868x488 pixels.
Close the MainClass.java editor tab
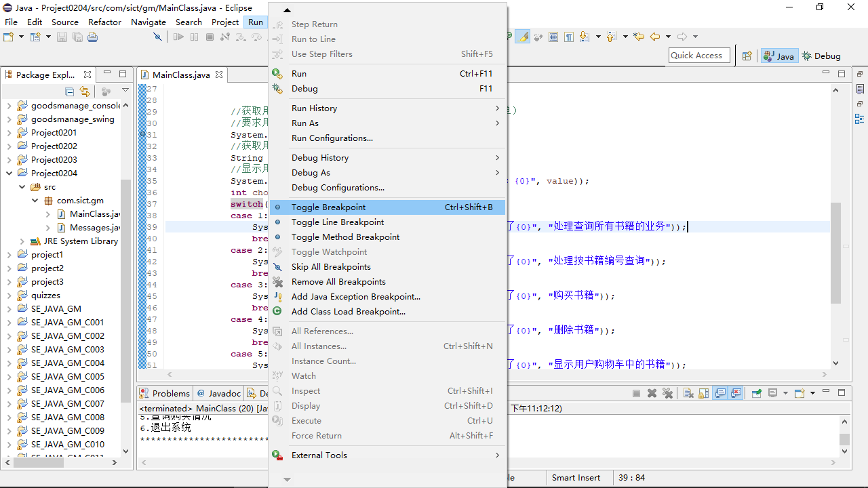coord(219,75)
